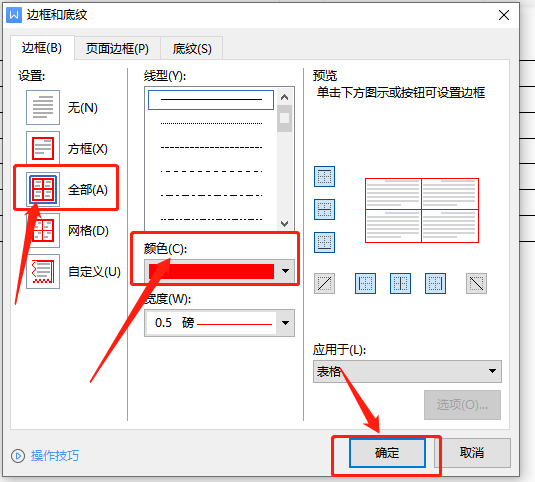Toggle the inside horizontal border button
The width and height of the screenshot is (535, 482).
(324, 209)
